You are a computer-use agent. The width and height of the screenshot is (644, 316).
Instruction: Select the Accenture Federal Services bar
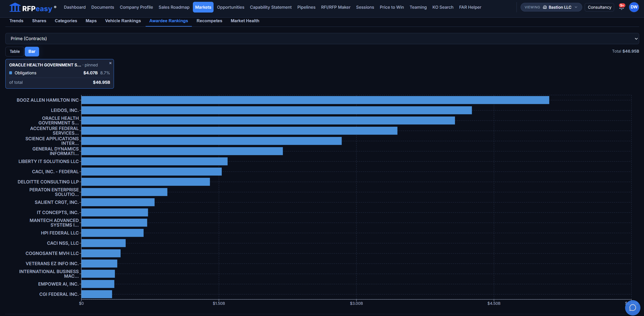tap(239, 131)
